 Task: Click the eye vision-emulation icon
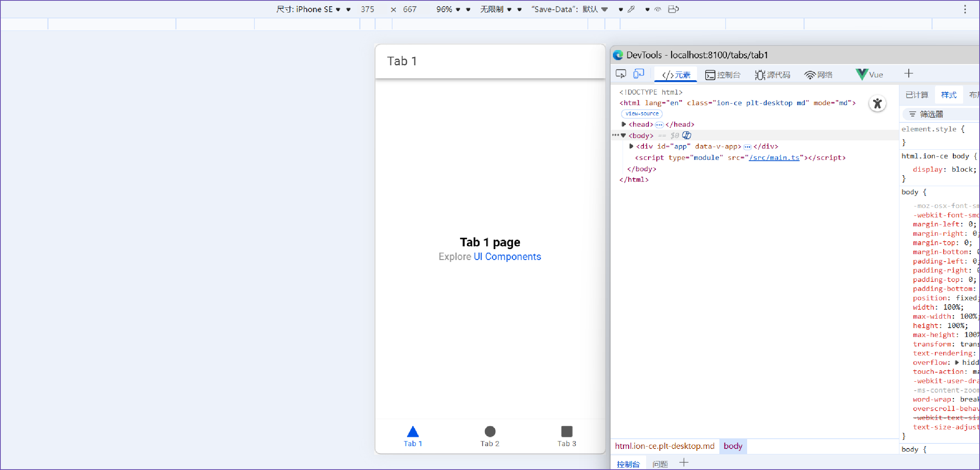(x=658, y=9)
